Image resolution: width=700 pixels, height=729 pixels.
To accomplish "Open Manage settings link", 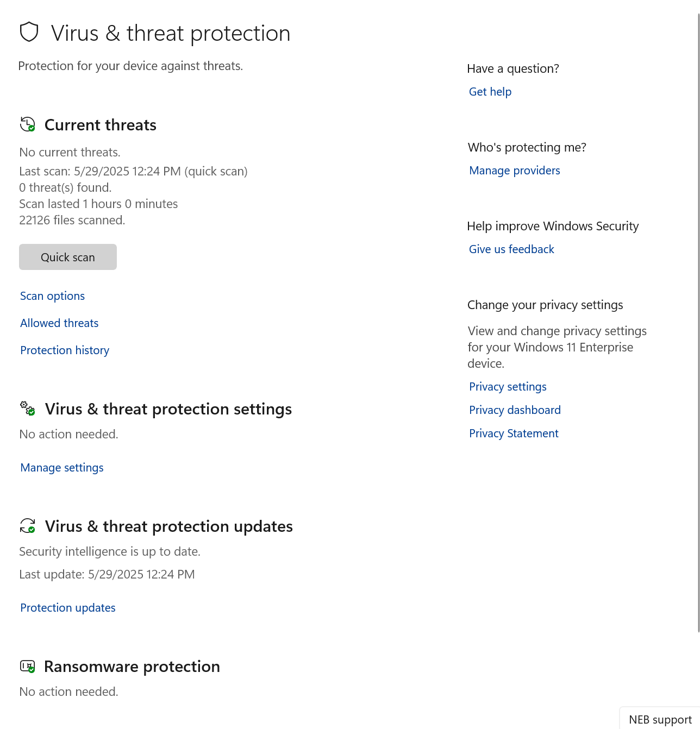I will click(62, 468).
